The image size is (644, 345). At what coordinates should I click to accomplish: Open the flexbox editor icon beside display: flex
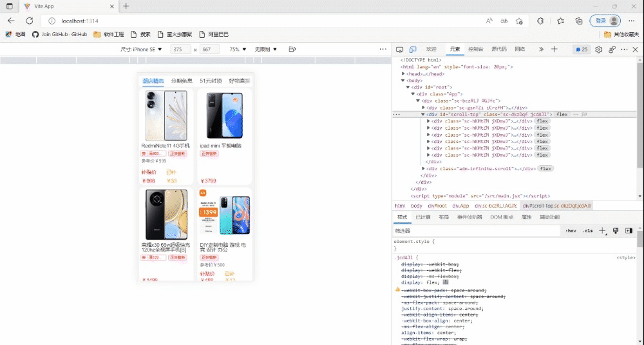coord(446,282)
